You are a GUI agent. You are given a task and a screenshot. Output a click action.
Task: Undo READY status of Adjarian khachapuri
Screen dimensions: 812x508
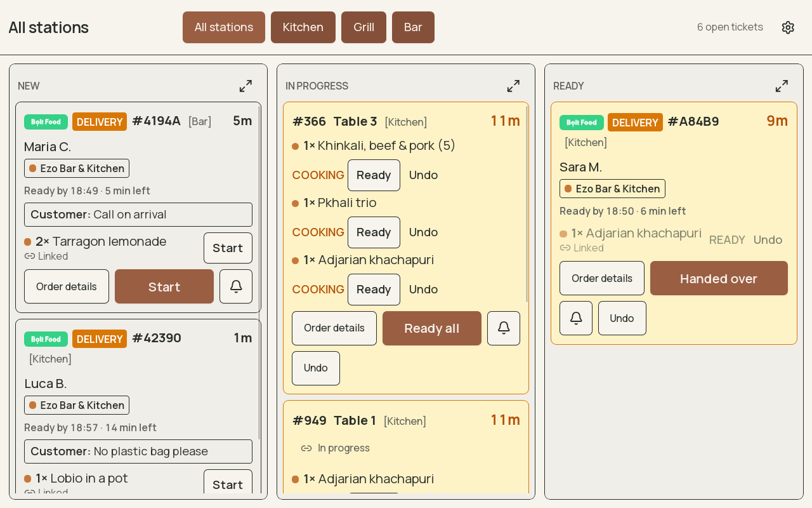click(768, 240)
